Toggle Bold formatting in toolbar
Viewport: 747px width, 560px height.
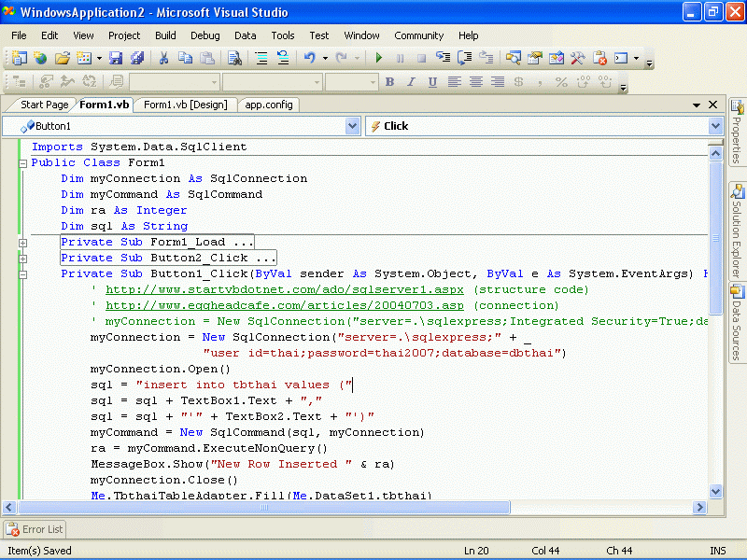[389, 82]
